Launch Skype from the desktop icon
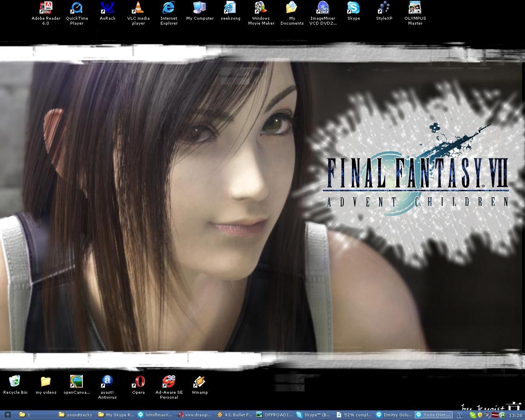The image size is (525, 420). tap(354, 11)
